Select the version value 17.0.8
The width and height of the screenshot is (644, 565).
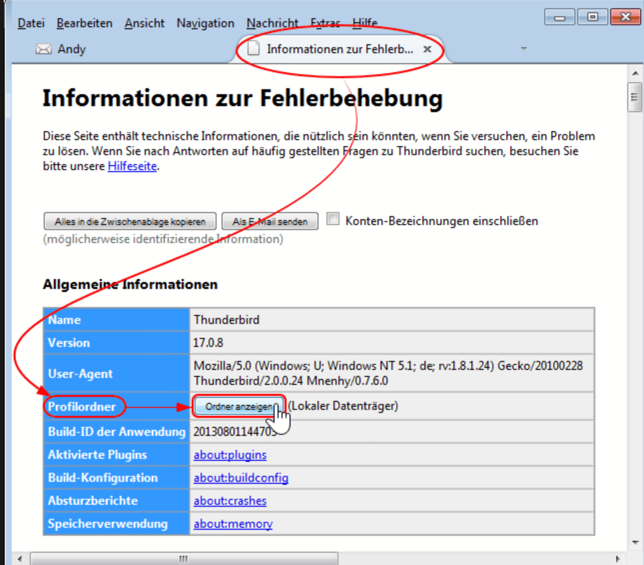tap(208, 343)
